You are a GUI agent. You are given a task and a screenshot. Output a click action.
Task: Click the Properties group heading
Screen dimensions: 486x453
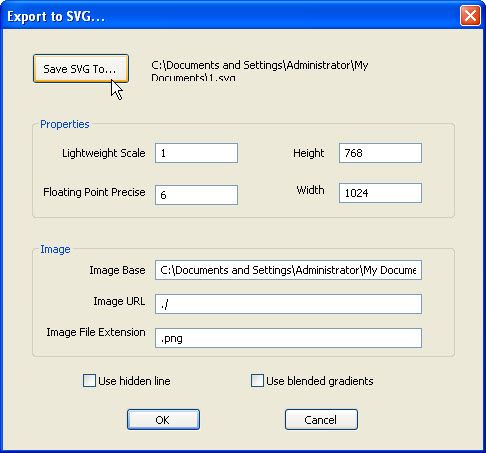click(x=65, y=124)
